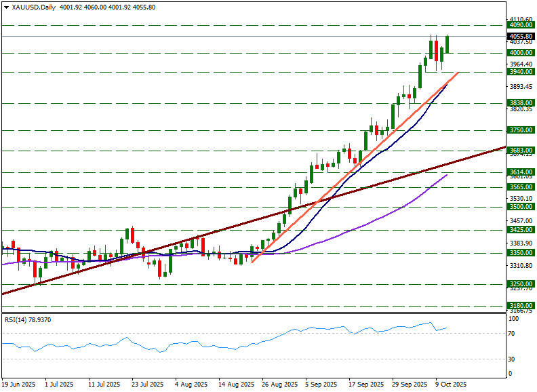Select the latest green candlestick on chart
537x392 pixels.
point(447,44)
